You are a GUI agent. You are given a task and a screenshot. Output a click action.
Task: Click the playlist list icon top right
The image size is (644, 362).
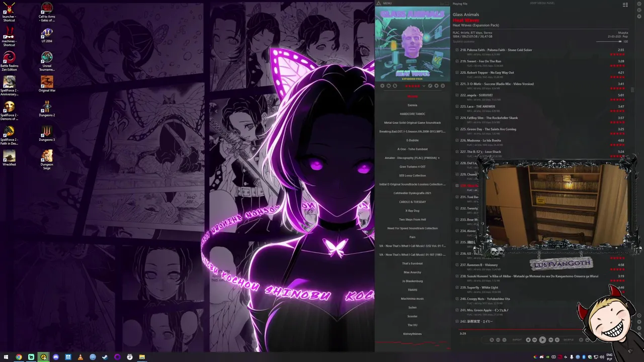coord(625,5)
